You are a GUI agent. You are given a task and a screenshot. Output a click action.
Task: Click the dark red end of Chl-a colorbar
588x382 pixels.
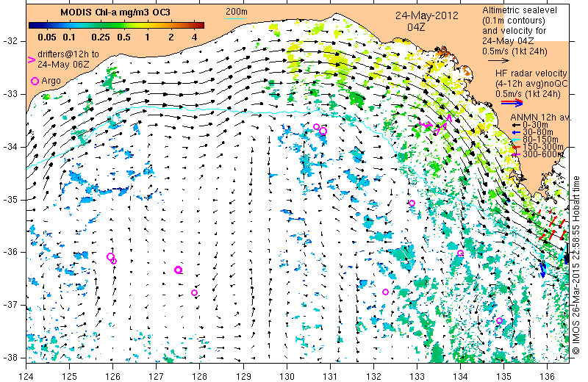pos(201,26)
